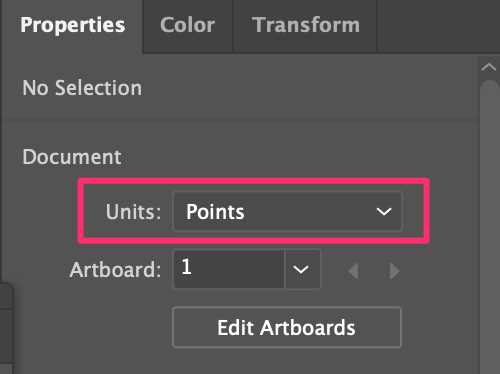
Task: Click the Document section heading
Action: (x=72, y=157)
